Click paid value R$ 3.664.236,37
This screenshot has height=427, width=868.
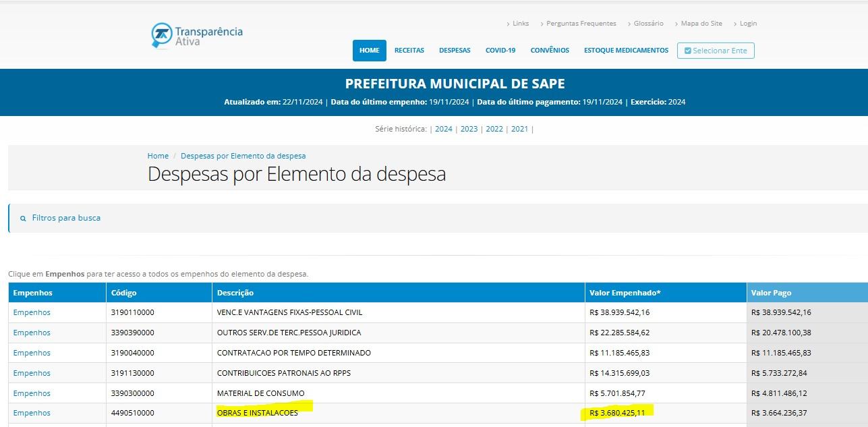tap(779, 413)
